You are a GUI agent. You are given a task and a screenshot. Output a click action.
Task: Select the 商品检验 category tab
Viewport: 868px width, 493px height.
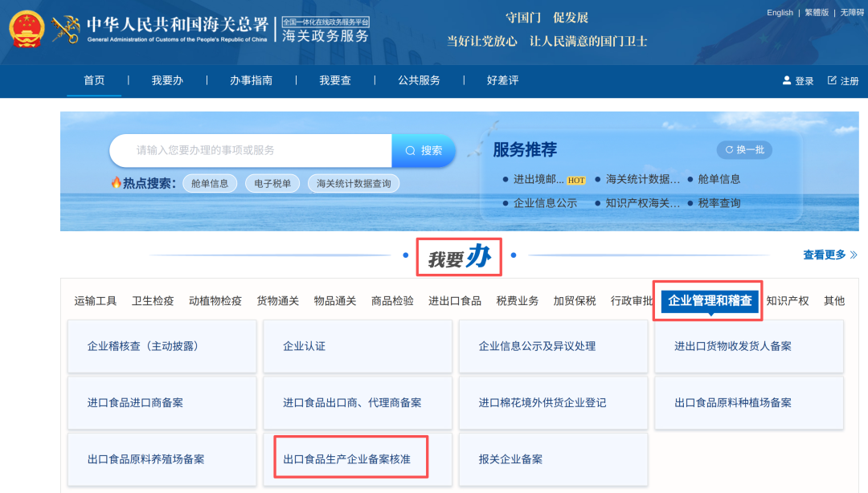click(392, 300)
